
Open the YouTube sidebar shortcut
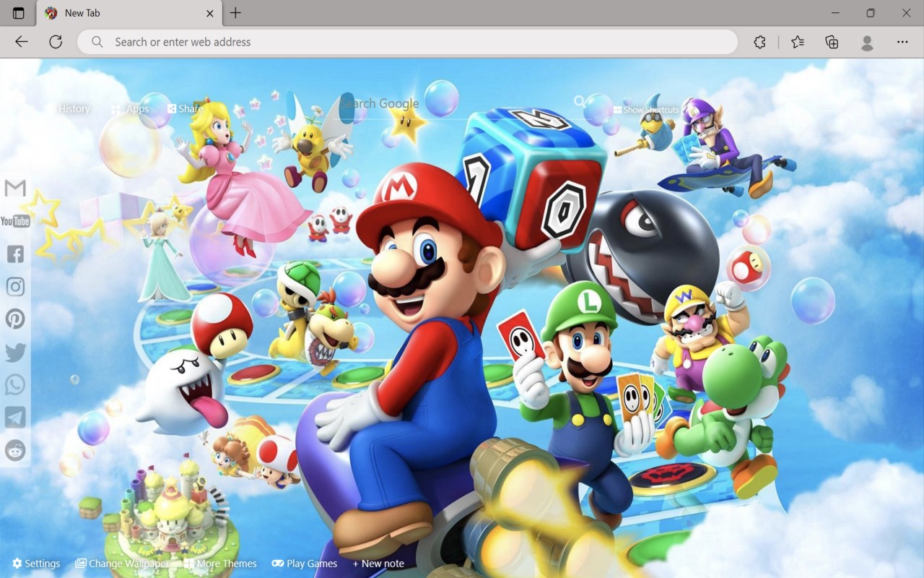(x=15, y=221)
